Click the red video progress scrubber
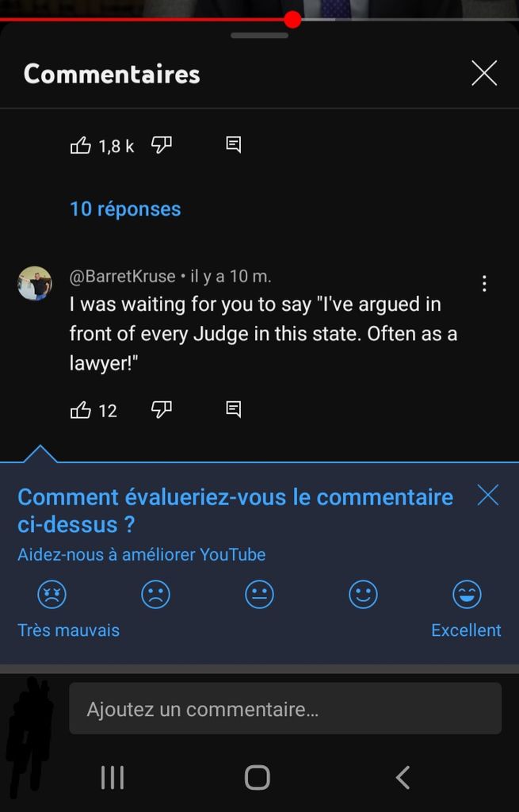The image size is (519, 812). pyautogui.click(x=292, y=20)
